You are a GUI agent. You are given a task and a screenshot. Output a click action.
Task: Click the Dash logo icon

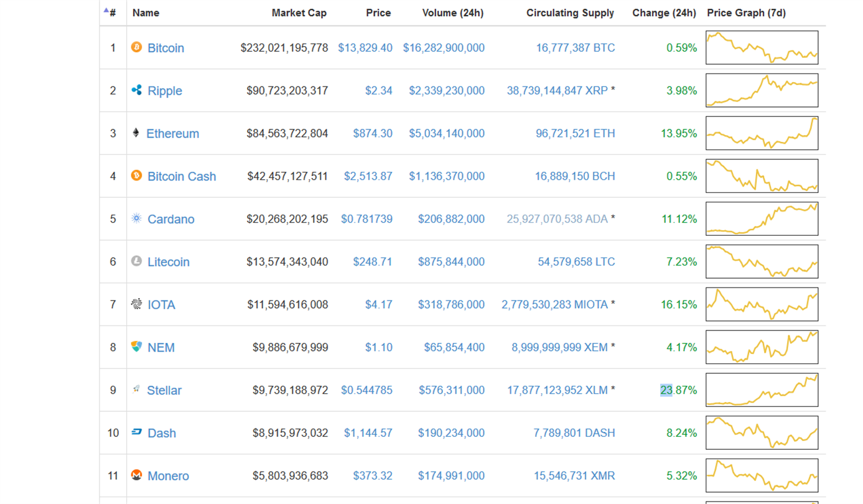click(136, 432)
